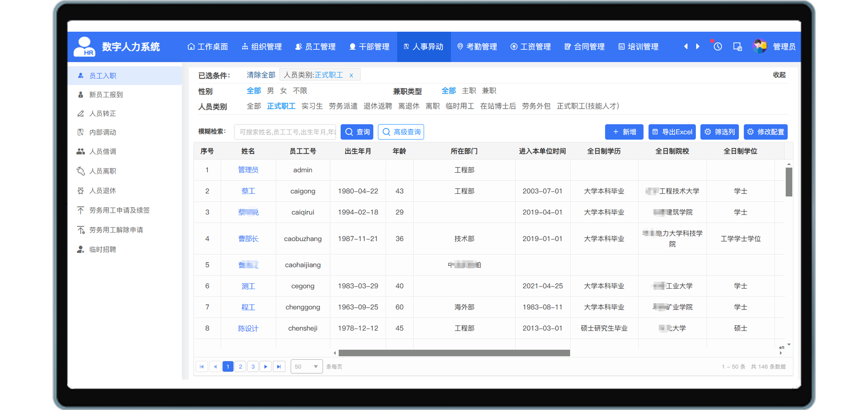The height and width of the screenshot is (410, 868).
Task: Open 筛选列 column filter
Action: pos(720,132)
